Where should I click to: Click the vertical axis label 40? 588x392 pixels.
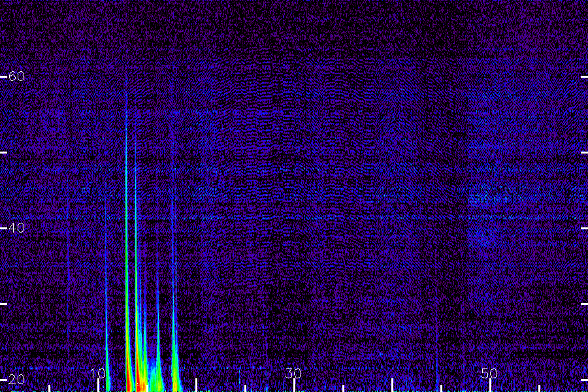tap(16, 228)
